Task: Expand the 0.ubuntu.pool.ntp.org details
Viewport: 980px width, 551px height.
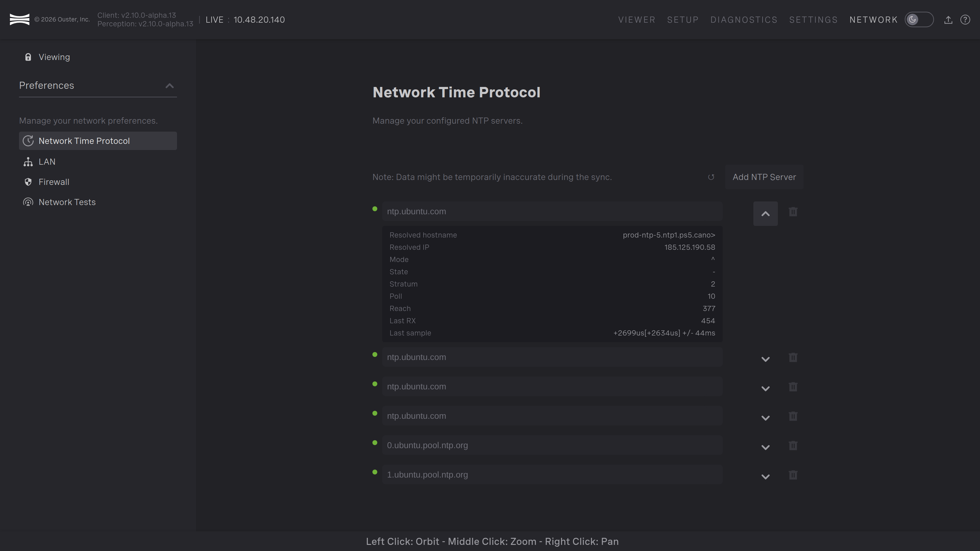Action: pos(765,447)
